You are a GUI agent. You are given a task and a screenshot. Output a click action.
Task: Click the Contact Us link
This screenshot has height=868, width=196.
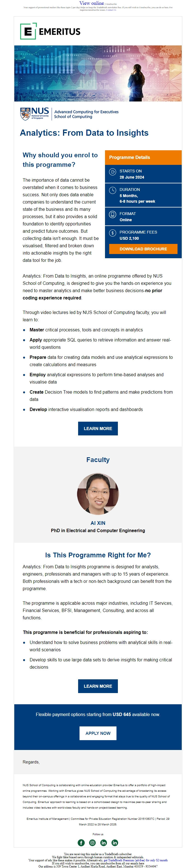pos(111,10)
